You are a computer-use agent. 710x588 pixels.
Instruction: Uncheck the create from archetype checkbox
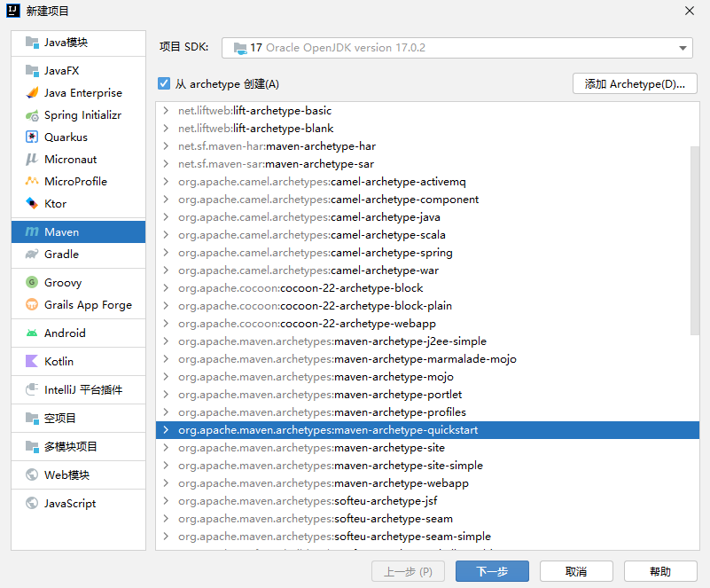164,83
